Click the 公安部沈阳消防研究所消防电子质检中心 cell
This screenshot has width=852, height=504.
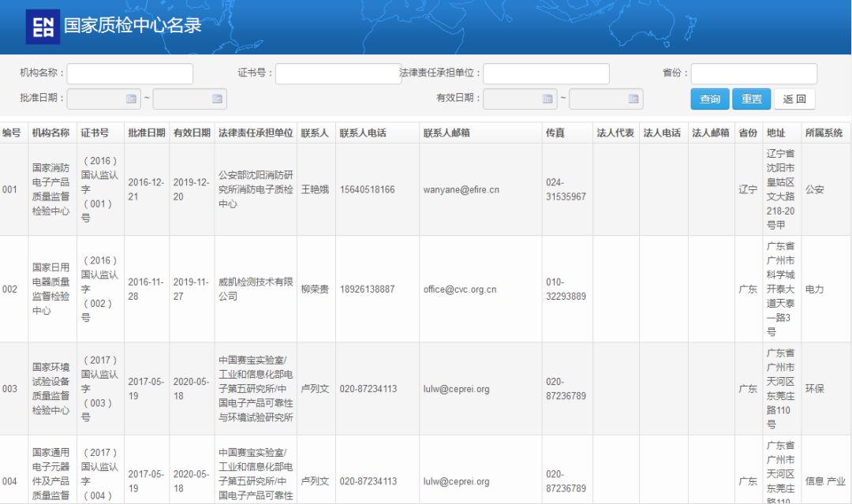(256, 189)
